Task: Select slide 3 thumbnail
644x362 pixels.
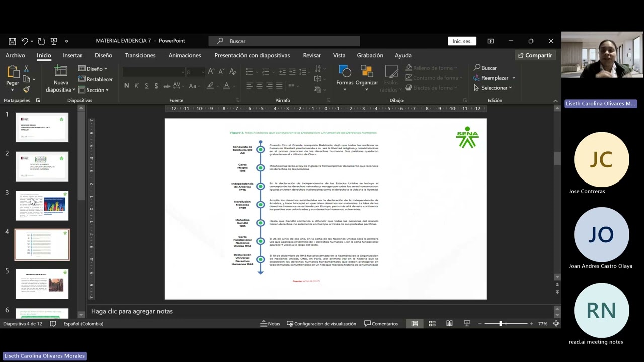Action: coord(42,206)
